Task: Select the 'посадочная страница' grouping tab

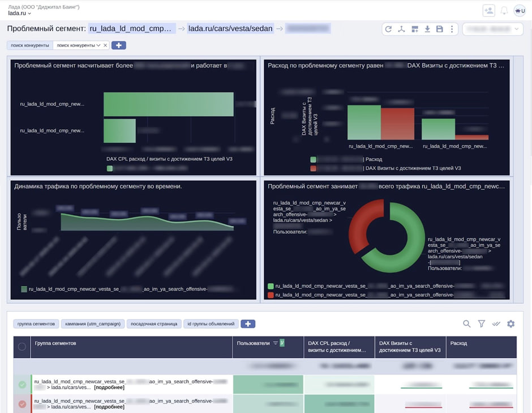Action: pyautogui.click(x=153, y=324)
